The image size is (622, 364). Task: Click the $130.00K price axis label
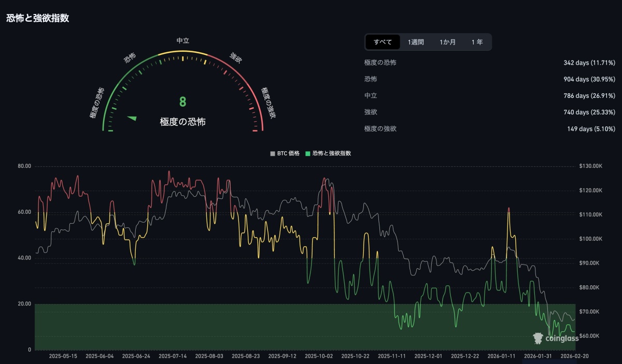coord(590,166)
